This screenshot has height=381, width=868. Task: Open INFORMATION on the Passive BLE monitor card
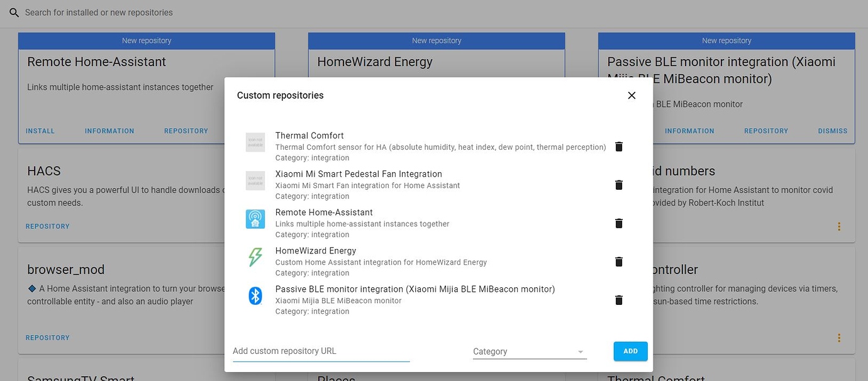click(689, 131)
